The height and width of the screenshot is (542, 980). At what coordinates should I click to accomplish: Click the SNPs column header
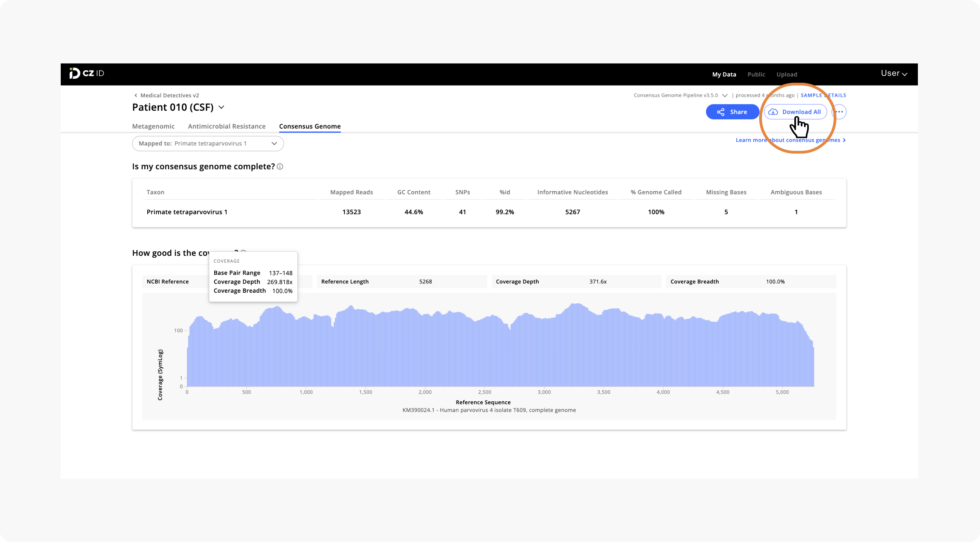point(462,192)
